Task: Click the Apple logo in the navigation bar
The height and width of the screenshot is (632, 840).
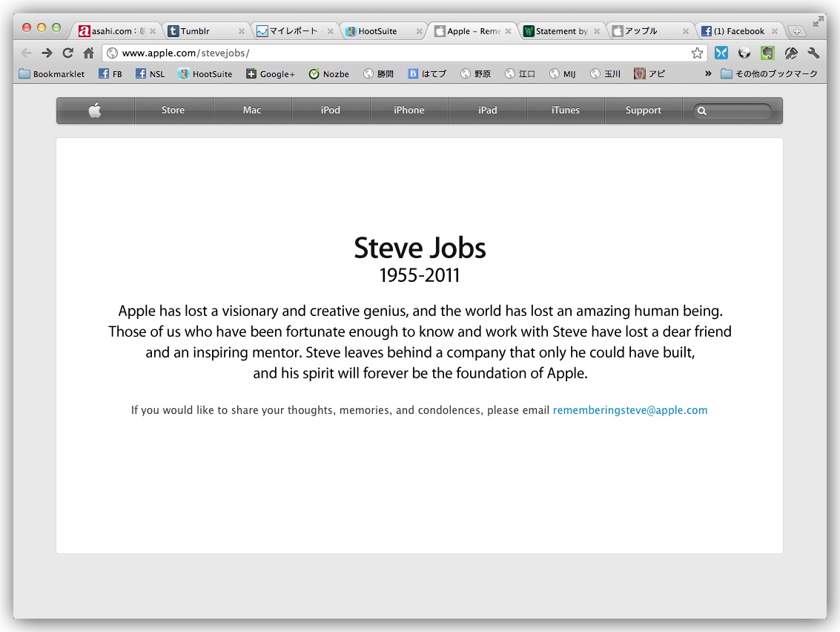Action: pos(95,111)
